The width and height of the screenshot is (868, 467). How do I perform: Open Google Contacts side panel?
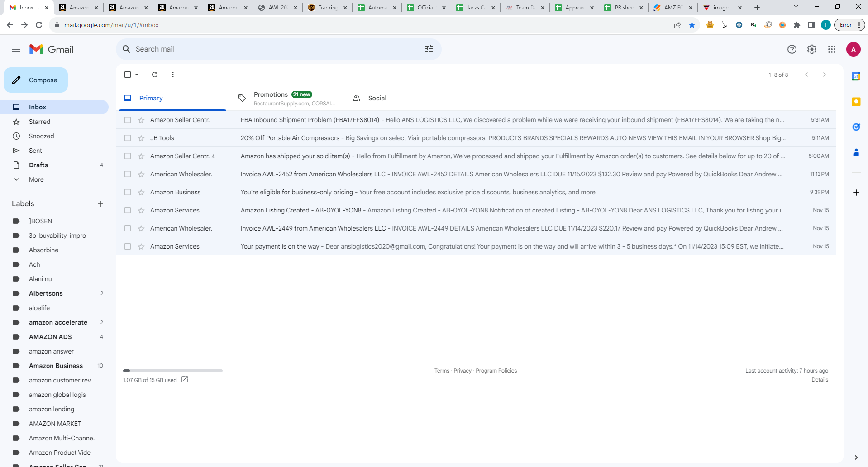click(x=856, y=152)
